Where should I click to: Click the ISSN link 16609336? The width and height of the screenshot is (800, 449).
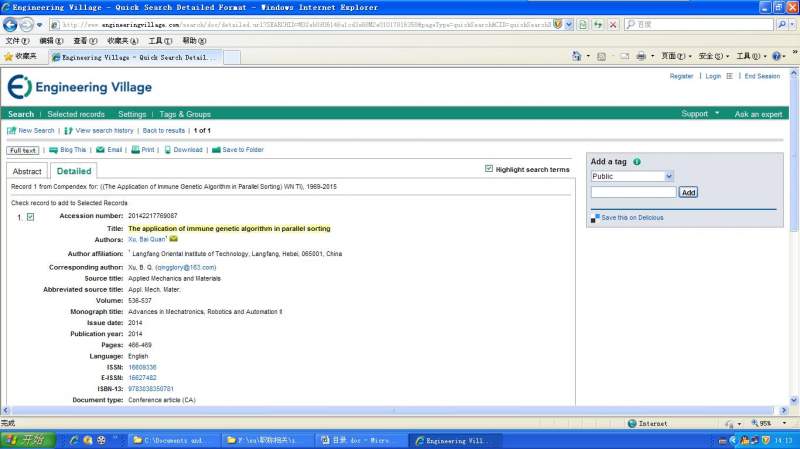(142, 367)
